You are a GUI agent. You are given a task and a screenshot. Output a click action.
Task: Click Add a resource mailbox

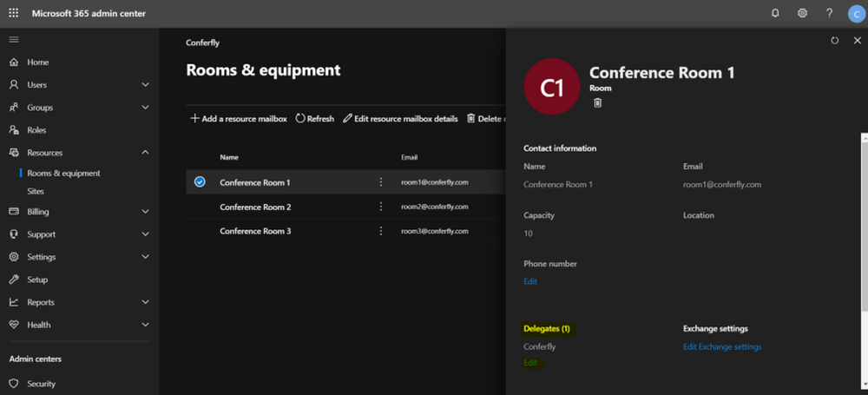(x=239, y=119)
